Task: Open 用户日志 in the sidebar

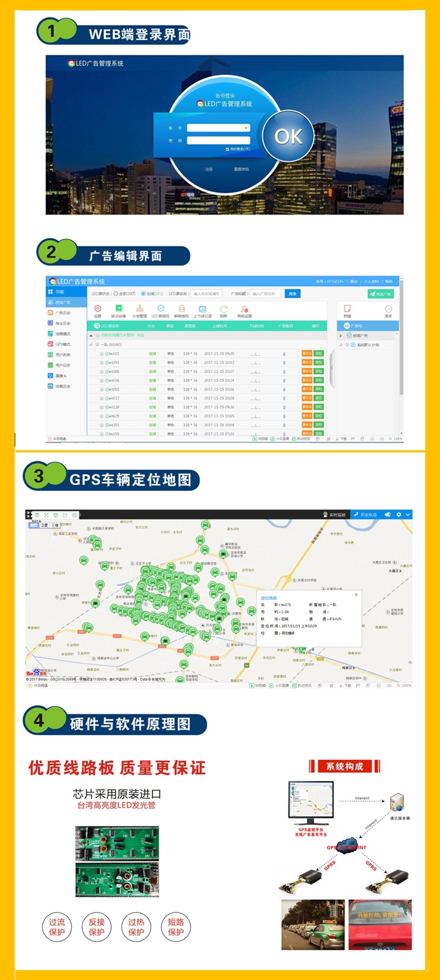Action: click(63, 365)
